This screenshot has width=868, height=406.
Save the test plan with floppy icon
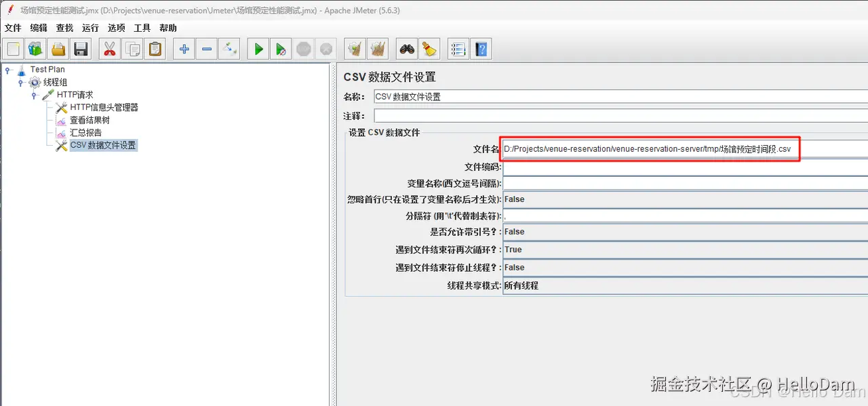point(81,49)
